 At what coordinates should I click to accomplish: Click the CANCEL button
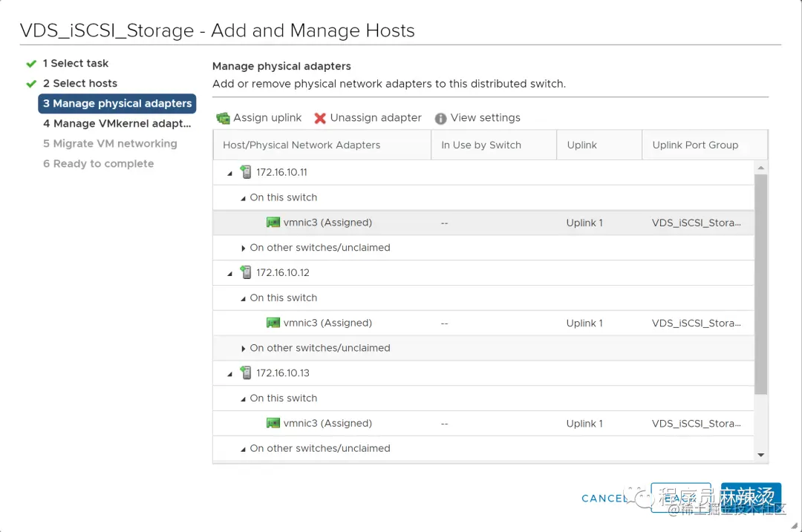pos(604,499)
